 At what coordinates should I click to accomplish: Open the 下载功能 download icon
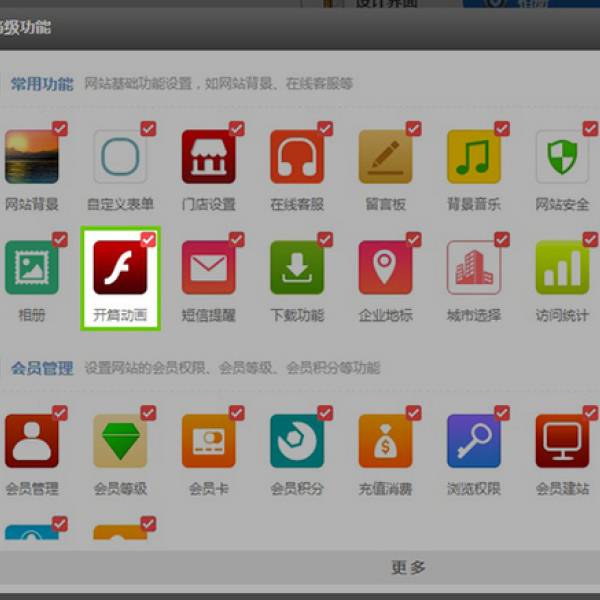coord(297,267)
